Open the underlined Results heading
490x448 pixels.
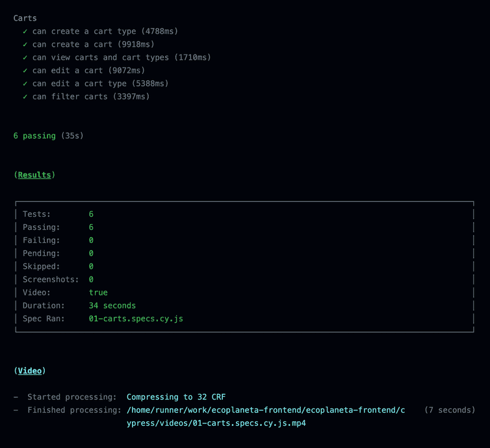coord(34,175)
